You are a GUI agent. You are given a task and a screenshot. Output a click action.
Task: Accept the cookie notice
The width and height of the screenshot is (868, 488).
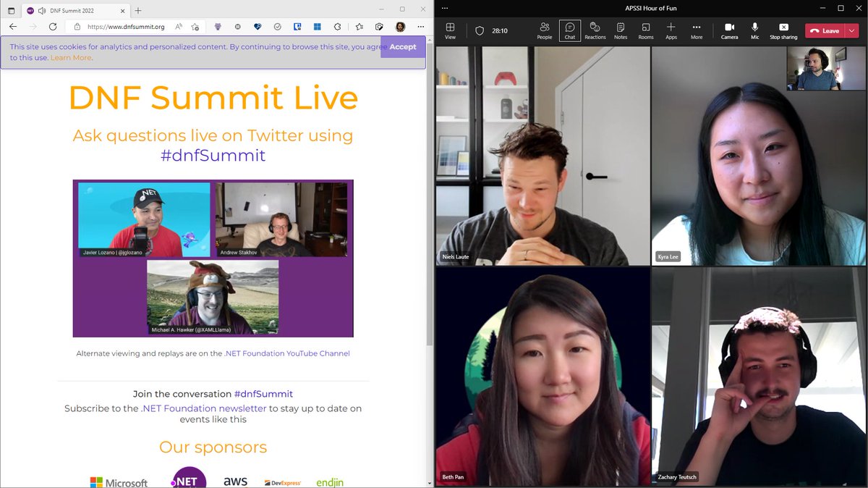point(403,46)
